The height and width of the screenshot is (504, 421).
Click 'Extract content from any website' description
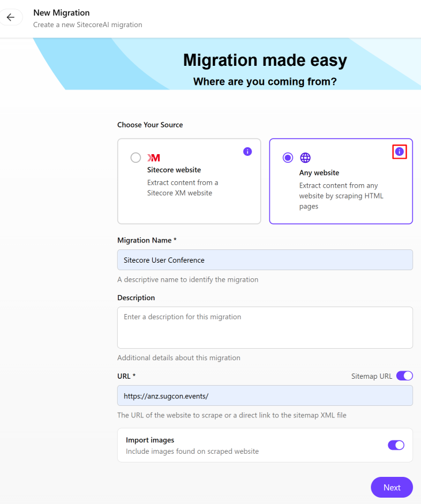[341, 196]
